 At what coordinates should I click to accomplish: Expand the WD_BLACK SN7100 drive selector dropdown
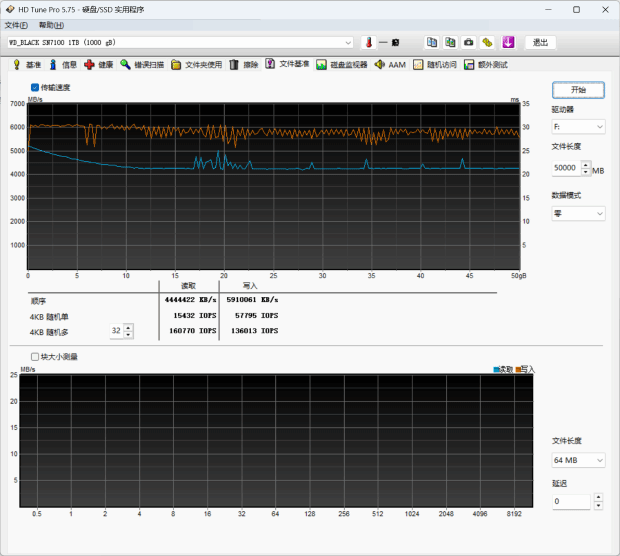point(348,42)
